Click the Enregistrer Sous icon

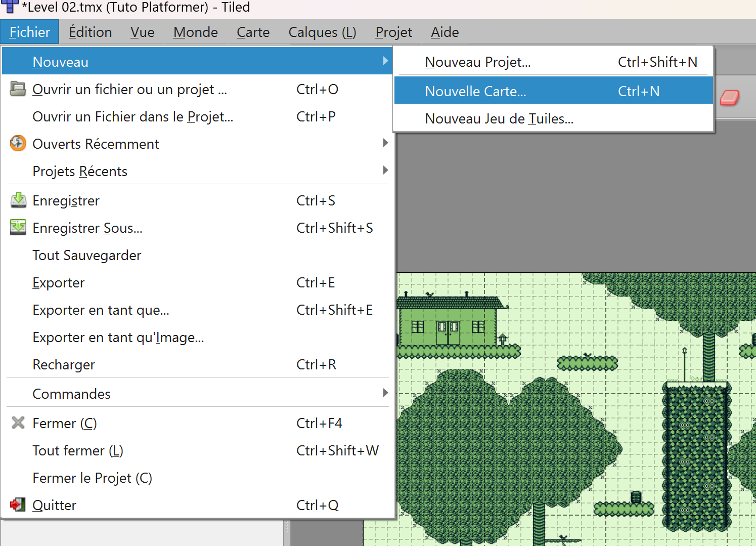tap(18, 228)
